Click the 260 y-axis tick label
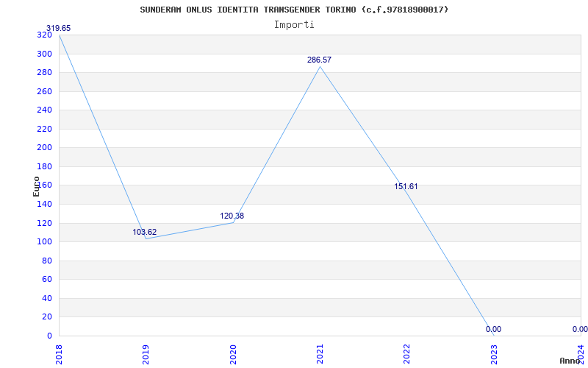Image resolution: width=588 pixels, height=368 pixels. point(44,91)
